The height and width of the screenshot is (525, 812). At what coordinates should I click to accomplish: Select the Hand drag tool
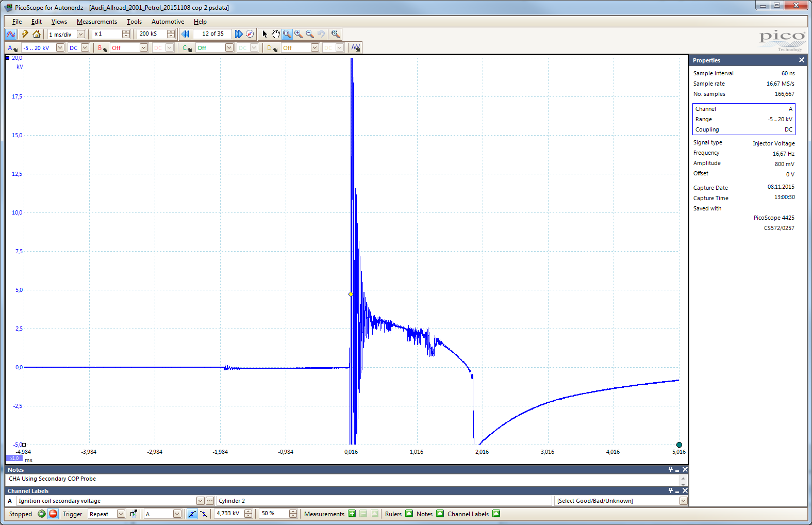coord(276,34)
